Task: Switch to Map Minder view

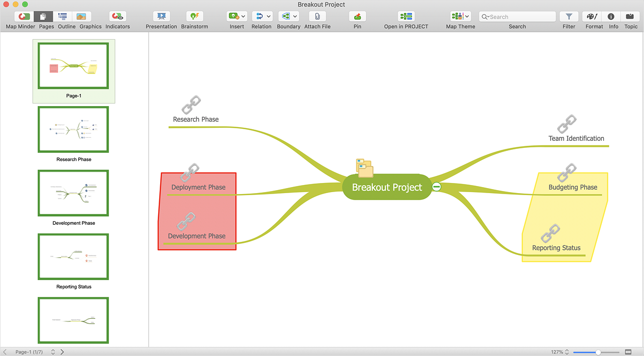Action: [24, 17]
